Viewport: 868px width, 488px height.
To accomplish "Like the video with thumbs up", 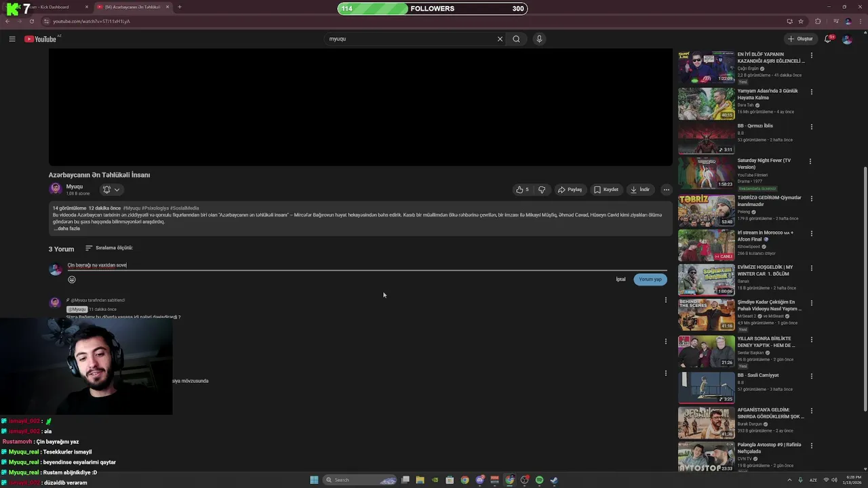I will 522,190.
